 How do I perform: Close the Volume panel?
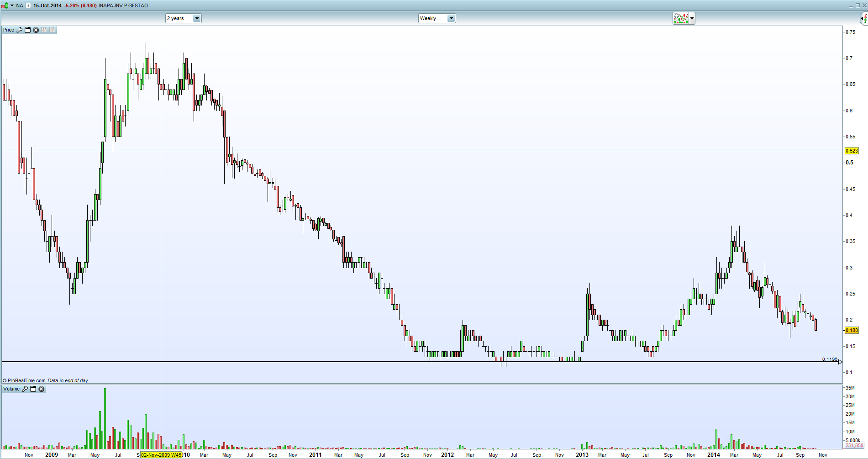[x=42, y=389]
